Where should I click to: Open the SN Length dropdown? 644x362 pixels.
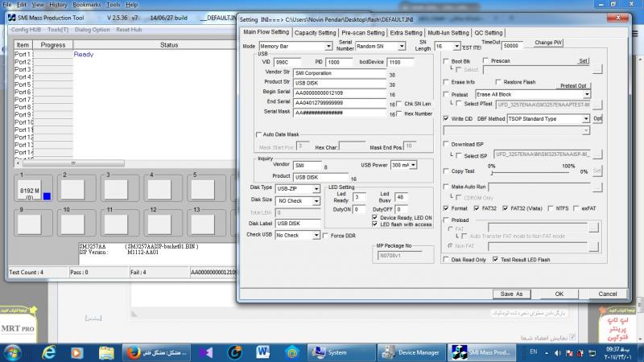pyautogui.click(x=456, y=47)
